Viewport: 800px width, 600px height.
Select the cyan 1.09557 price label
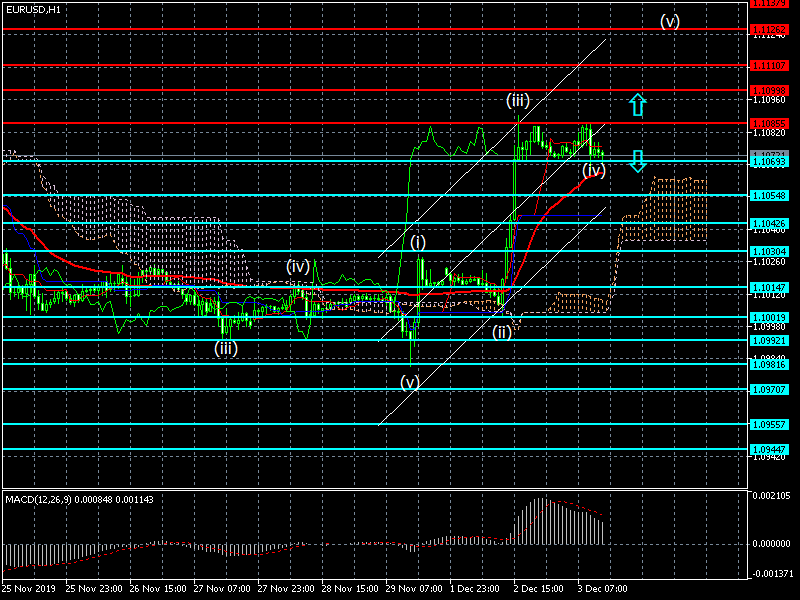click(x=769, y=424)
